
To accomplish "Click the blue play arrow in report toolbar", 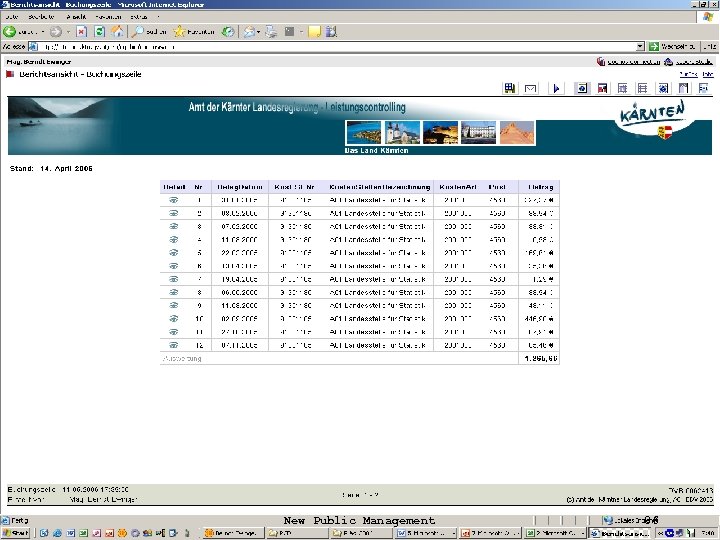I will click(x=556, y=88).
